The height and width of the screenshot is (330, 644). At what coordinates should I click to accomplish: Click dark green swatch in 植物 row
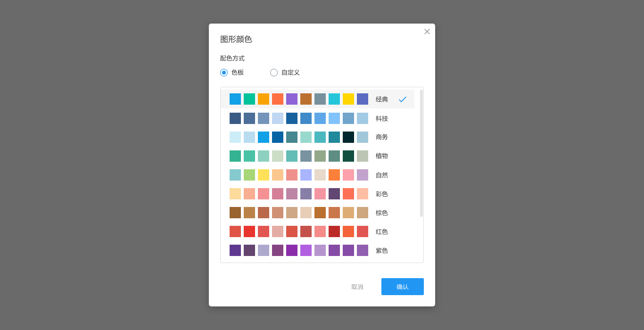coord(348,156)
